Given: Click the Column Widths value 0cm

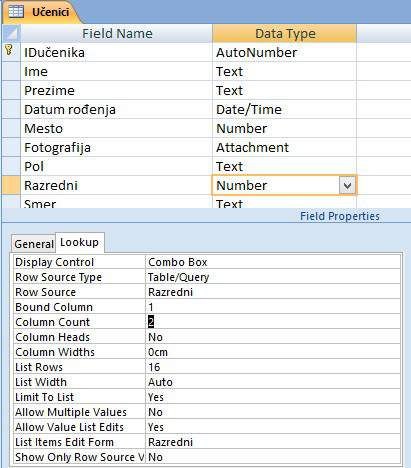Looking at the screenshot, I should 273,352.
